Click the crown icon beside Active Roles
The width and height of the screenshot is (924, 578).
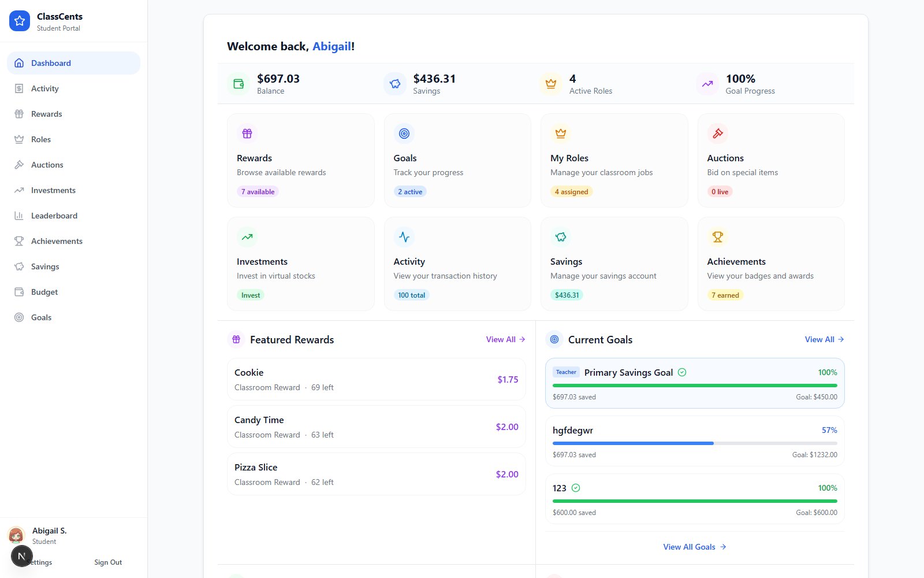pyautogui.click(x=551, y=84)
